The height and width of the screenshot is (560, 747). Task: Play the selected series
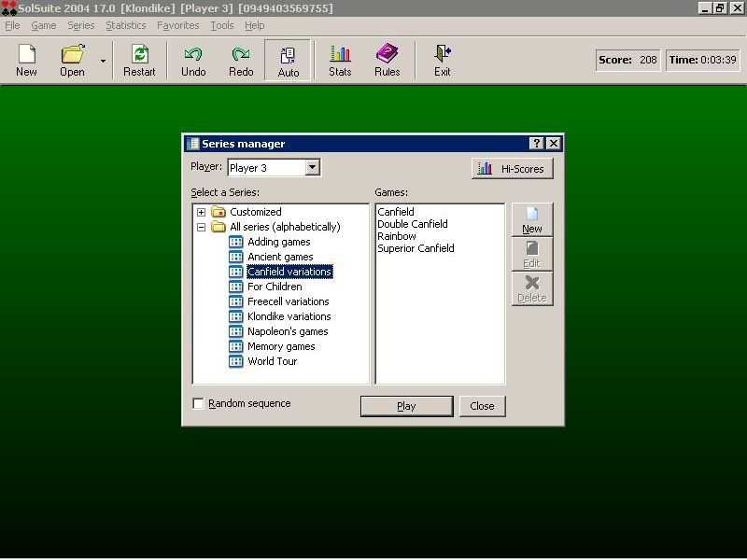[406, 406]
